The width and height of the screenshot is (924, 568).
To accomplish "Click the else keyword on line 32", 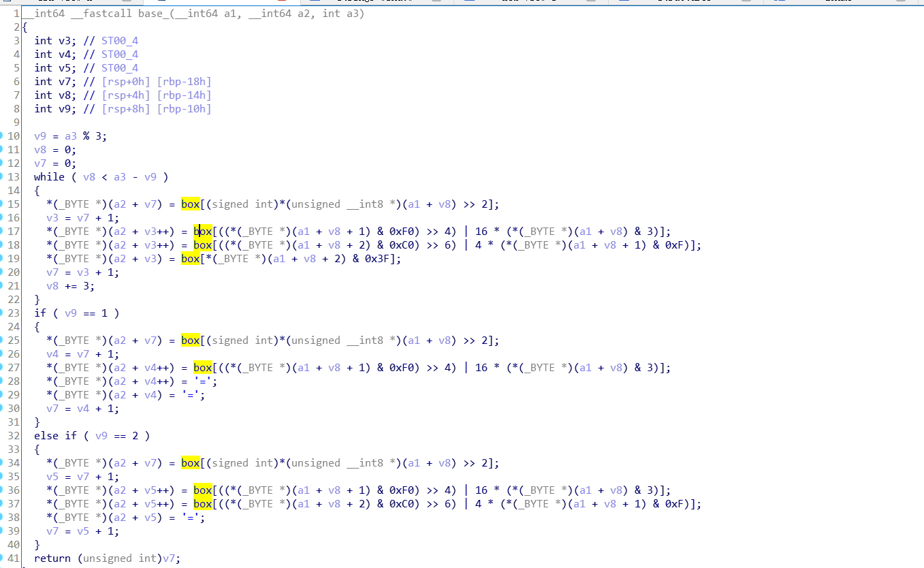I will [x=46, y=436].
